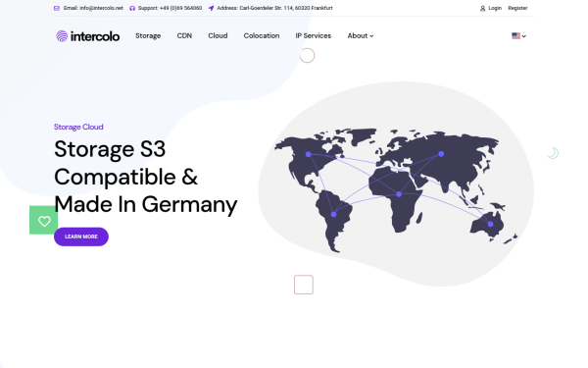588x368 pixels.
Task: Navigate to IP Services
Action: click(314, 35)
